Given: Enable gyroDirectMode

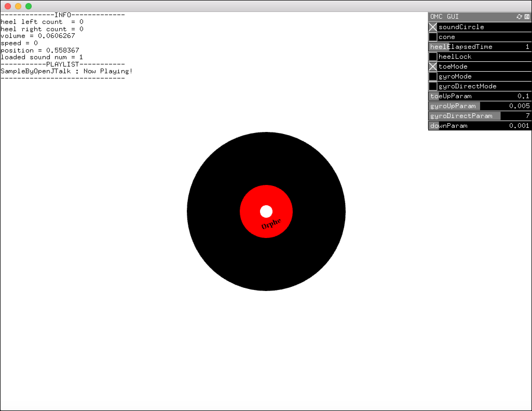Looking at the screenshot, I should 433,86.
